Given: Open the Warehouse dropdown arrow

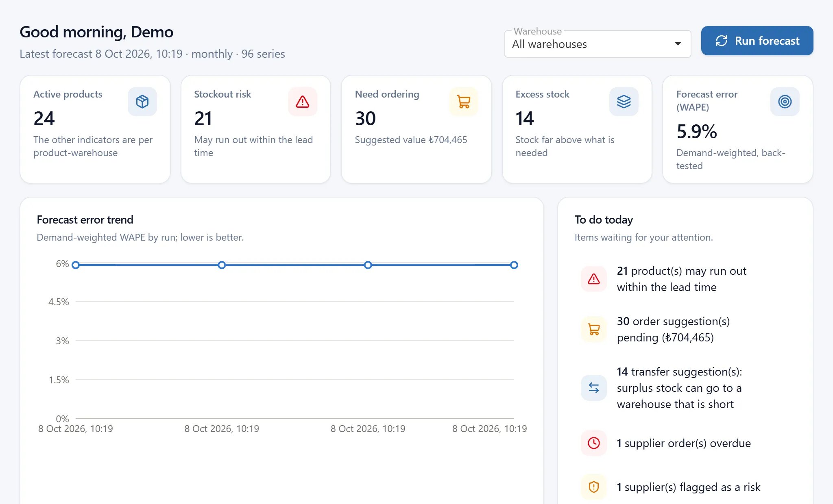Looking at the screenshot, I should 678,44.
